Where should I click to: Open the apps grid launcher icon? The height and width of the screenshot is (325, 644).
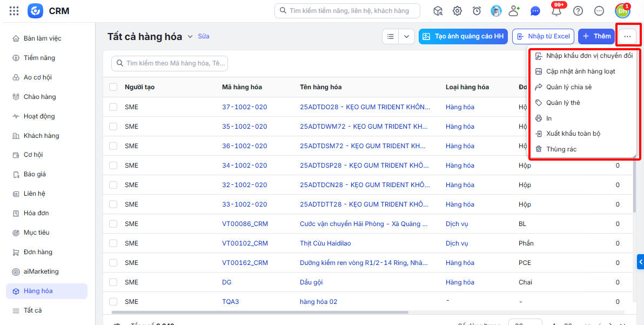[x=14, y=11]
